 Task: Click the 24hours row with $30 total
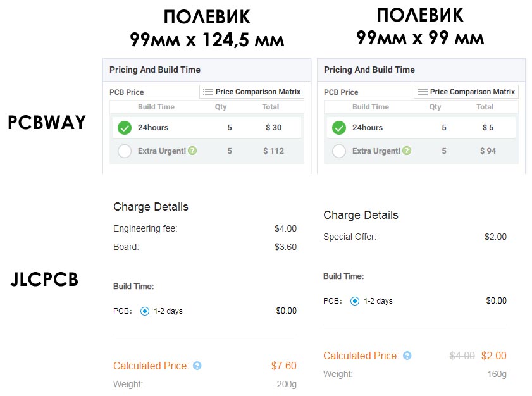pos(207,128)
